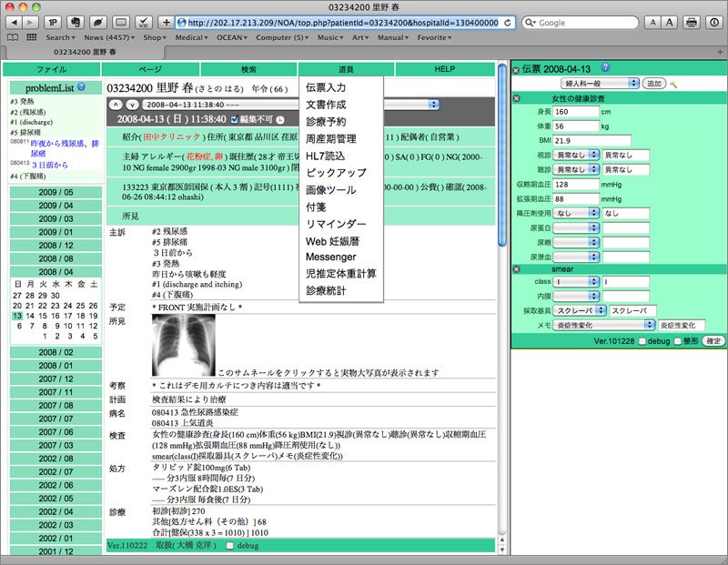Open the ３日前から problem link
This screenshot has width=728, height=565.
50,165
